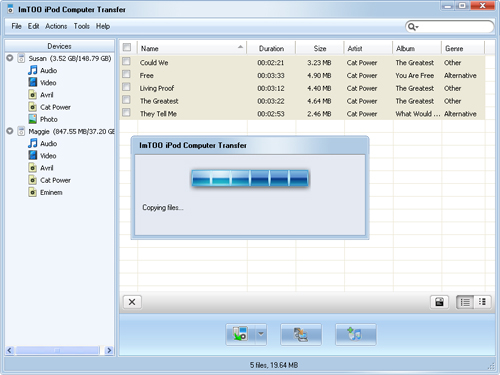Check the box for Living Proof

(x=126, y=87)
